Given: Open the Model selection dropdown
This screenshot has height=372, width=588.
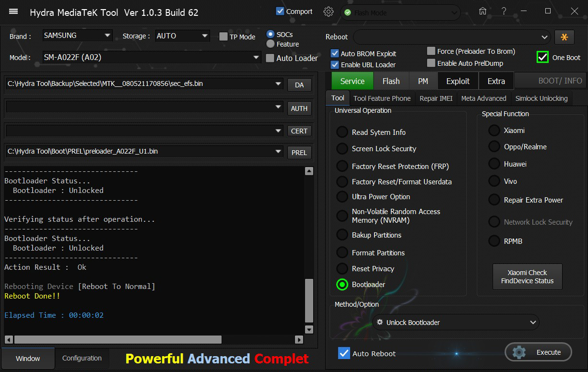Looking at the screenshot, I should point(256,58).
